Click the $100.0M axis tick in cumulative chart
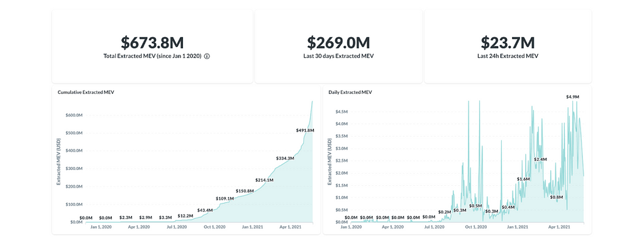644x245 pixels. click(x=74, y=204)
